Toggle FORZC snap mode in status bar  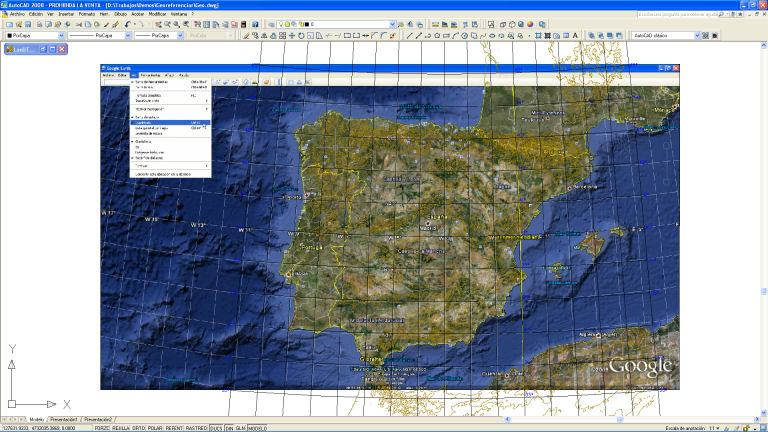click(102, 428)
